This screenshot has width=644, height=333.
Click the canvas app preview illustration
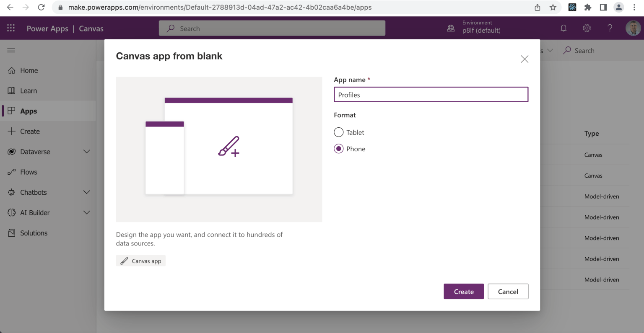click(x=219, y=150)
